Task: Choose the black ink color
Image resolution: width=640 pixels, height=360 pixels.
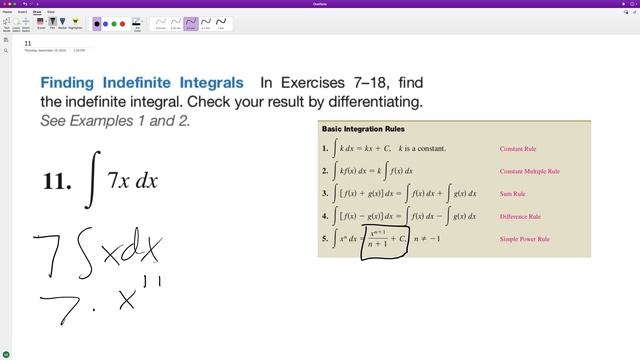Action: pos(97,24)
